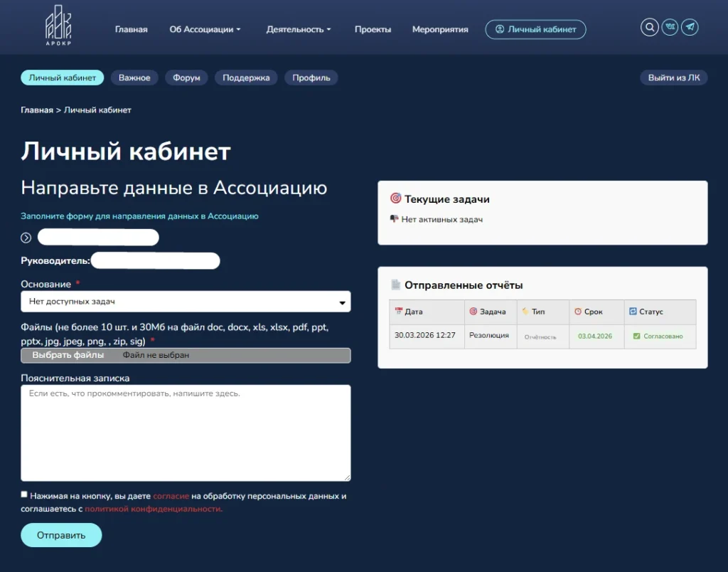Screen dimensions: 728x572
Task: Open Проекты in top navigation
Action: point(373,29)
